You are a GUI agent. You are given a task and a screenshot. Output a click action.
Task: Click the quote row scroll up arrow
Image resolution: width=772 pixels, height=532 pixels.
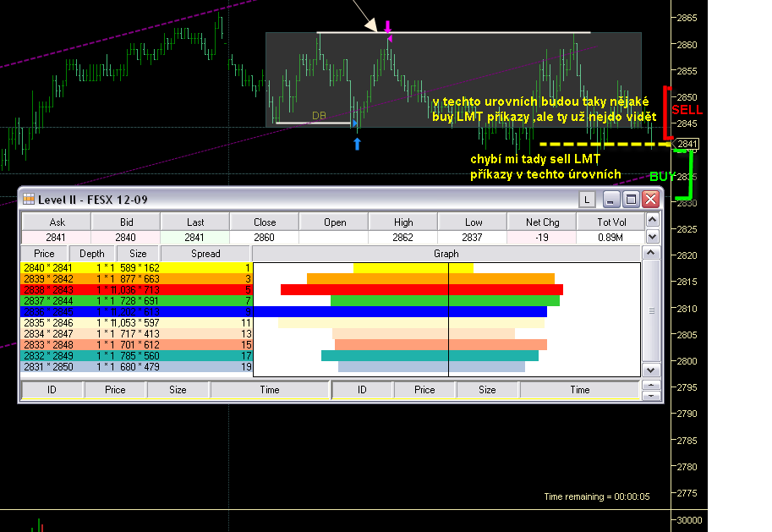point(653,220)
